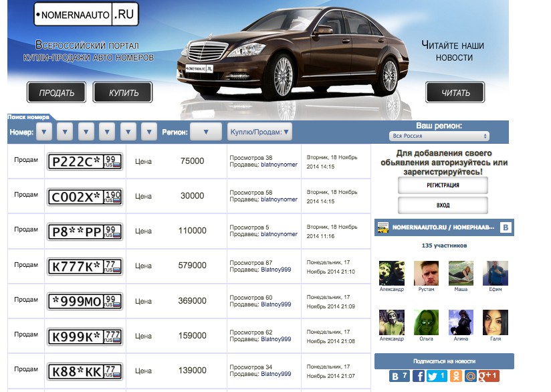Click the price 75000

(x=192, y=161)
